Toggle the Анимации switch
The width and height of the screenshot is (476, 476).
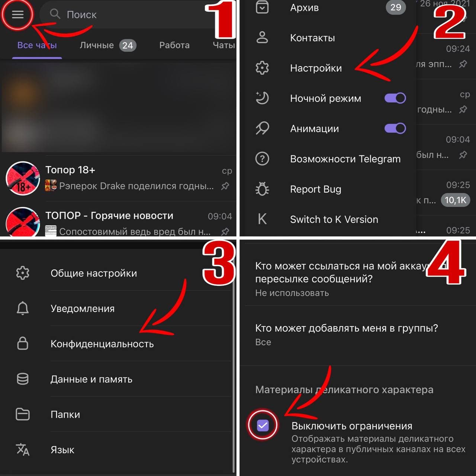click(x=395, y=128)
